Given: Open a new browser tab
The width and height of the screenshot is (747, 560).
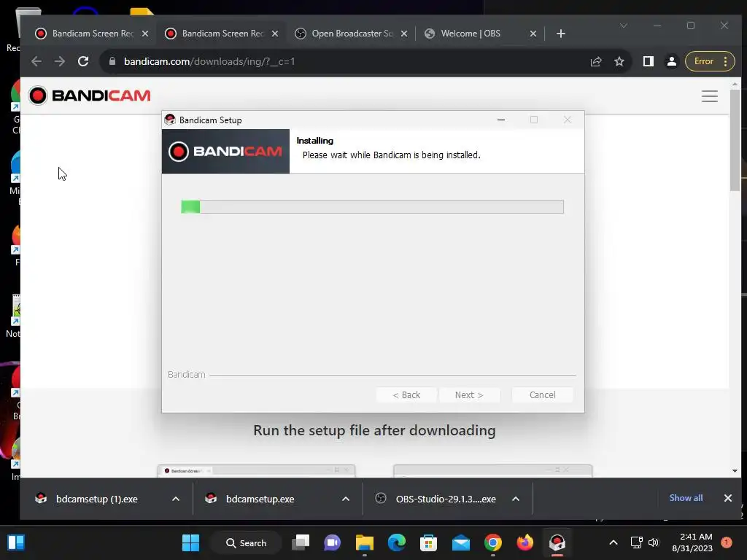Looking at the screenshot, I should click(561, 34).
